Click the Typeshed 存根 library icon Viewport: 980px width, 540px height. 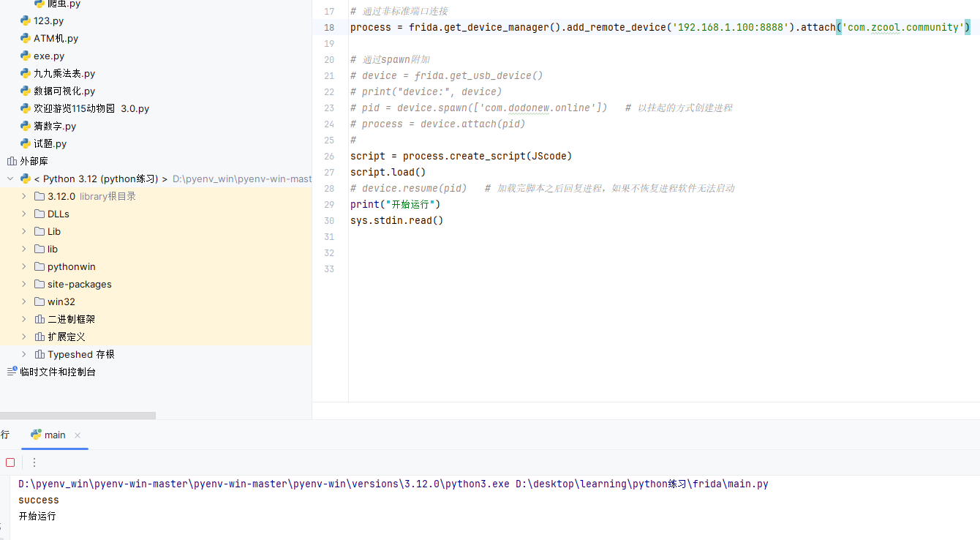[x=39, y=354]
